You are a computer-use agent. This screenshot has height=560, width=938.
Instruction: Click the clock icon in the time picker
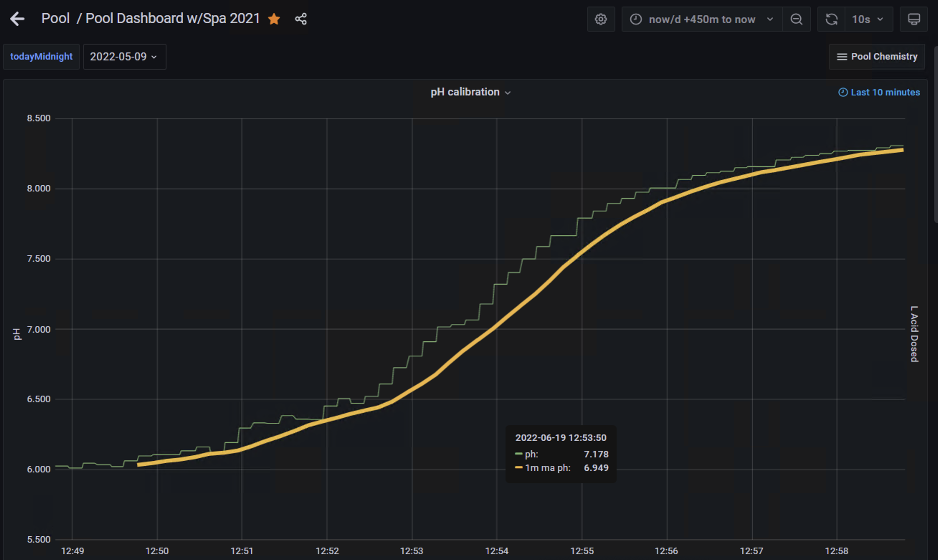pos(636,19)
